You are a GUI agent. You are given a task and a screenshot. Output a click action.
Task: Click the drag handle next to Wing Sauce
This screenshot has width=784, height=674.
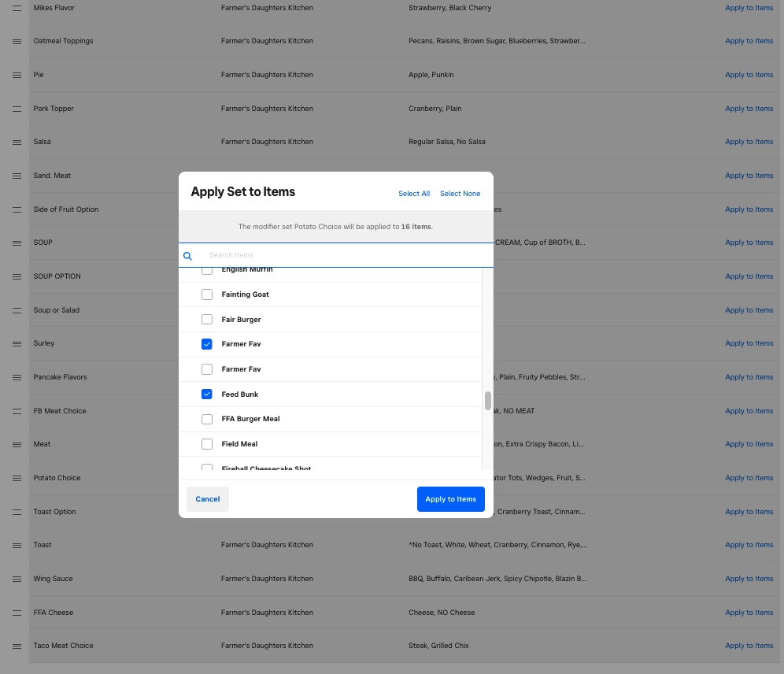[x=17, y=579]
